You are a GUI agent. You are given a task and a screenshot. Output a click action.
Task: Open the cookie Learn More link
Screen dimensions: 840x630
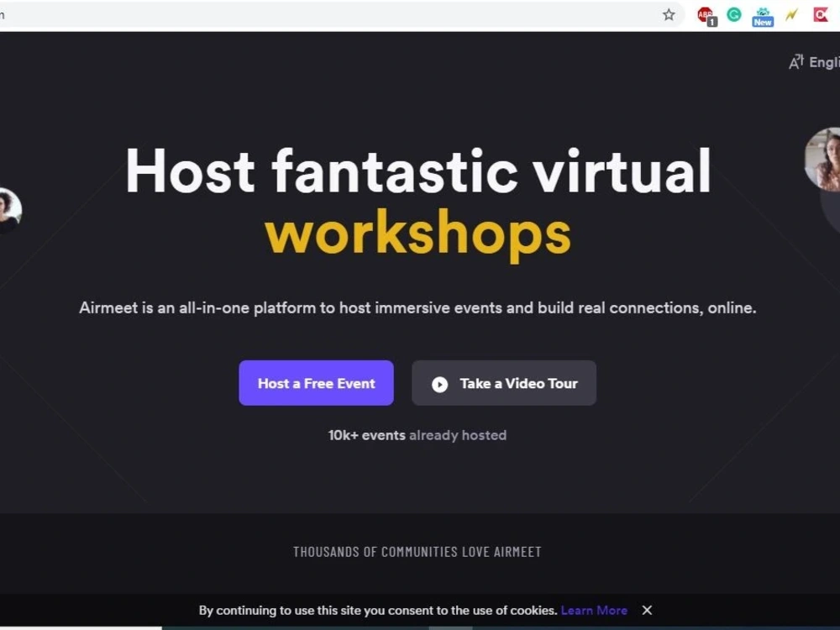594,610
